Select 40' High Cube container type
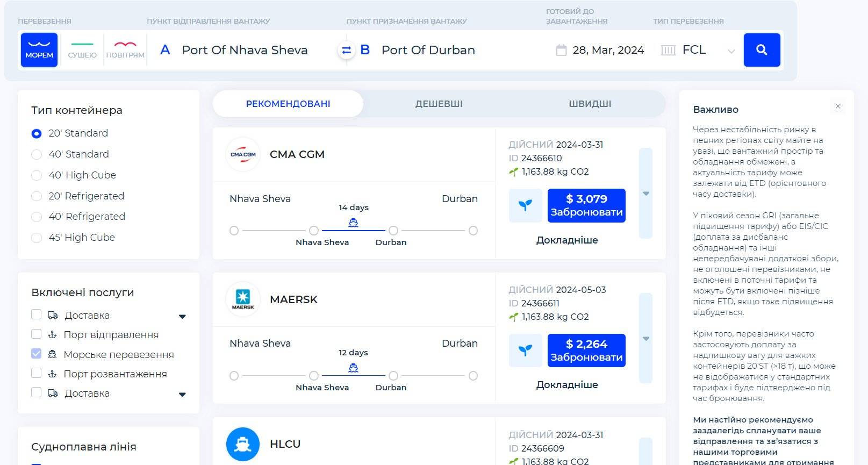Screen dimensions: 868x465 click(x=37, y=175)
